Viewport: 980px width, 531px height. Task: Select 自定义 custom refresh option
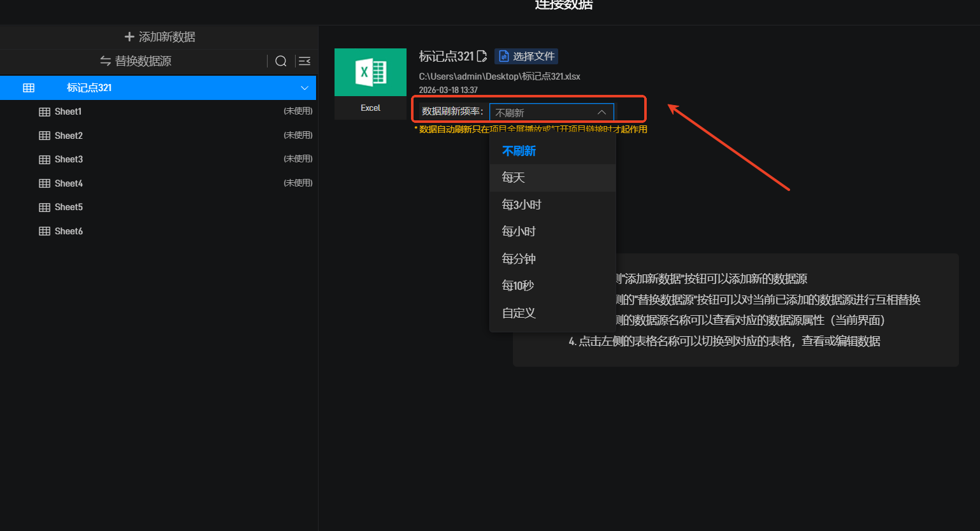[x=519, y=313]
